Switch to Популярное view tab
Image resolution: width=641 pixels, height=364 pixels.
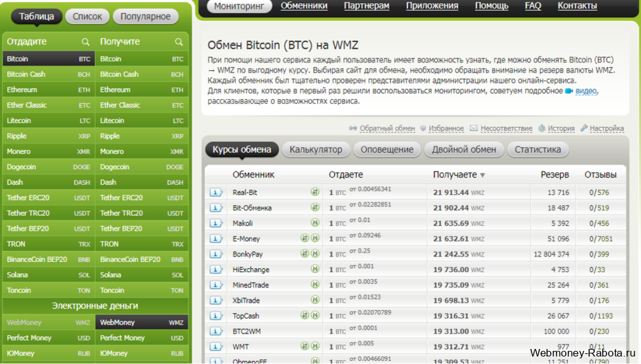click(x=145, y=16)
